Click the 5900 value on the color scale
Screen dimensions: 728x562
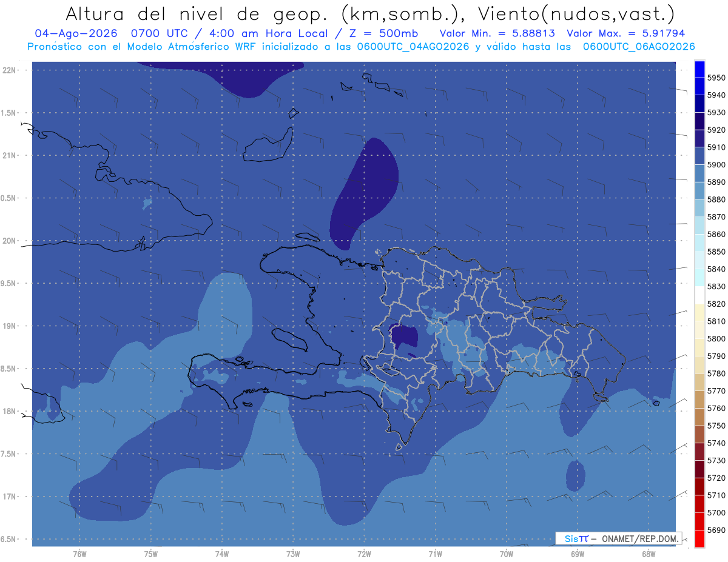click(x=716, y=165)
